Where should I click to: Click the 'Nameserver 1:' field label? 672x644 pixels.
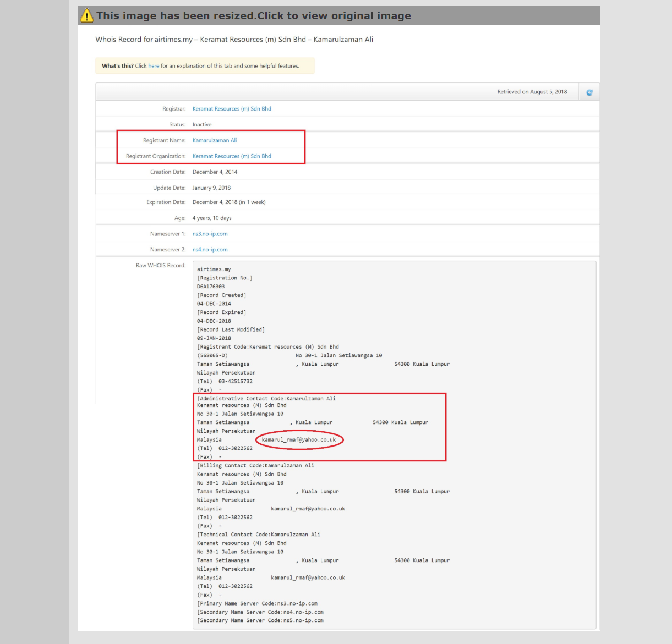(x=168, y=234)
